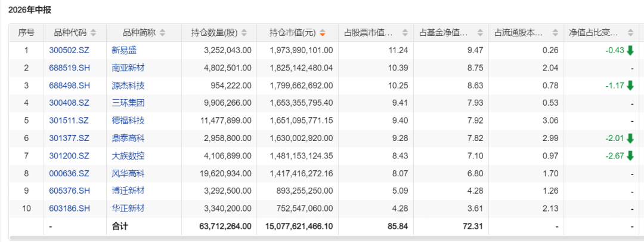Open stock code 688498.SH

pos(69,85)
